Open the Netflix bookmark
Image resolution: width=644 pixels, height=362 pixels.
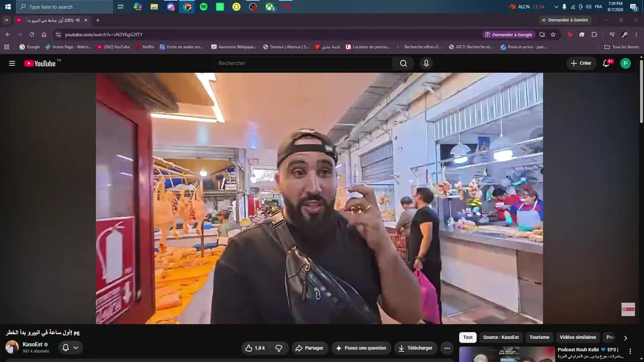coord(145,47)
